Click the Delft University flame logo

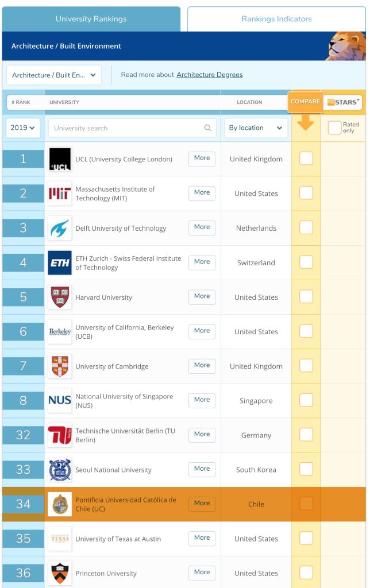[x=60, y=228]
